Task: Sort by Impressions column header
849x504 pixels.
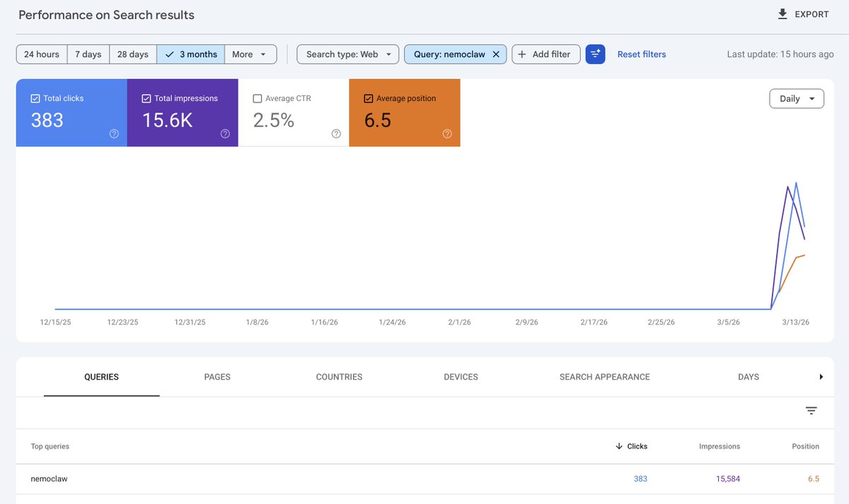Action: click(720, 447)
